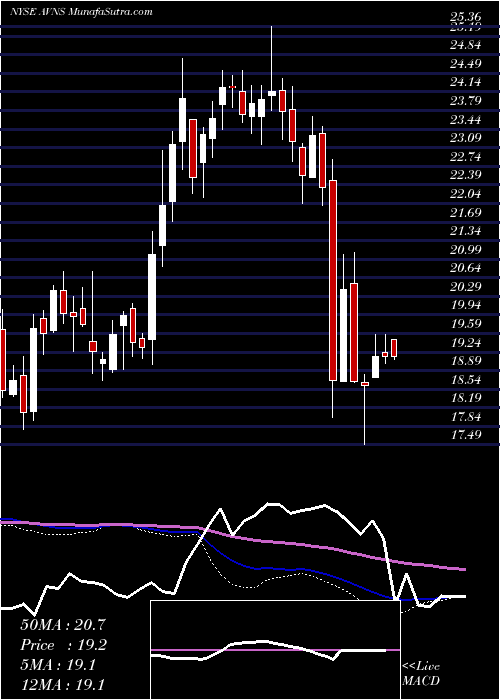Click the 17.84 price axis label

click(x=466, y=416)
